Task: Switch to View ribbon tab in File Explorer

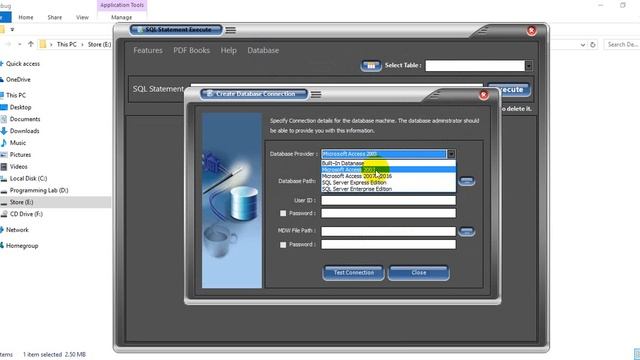Action: point(82,18)
